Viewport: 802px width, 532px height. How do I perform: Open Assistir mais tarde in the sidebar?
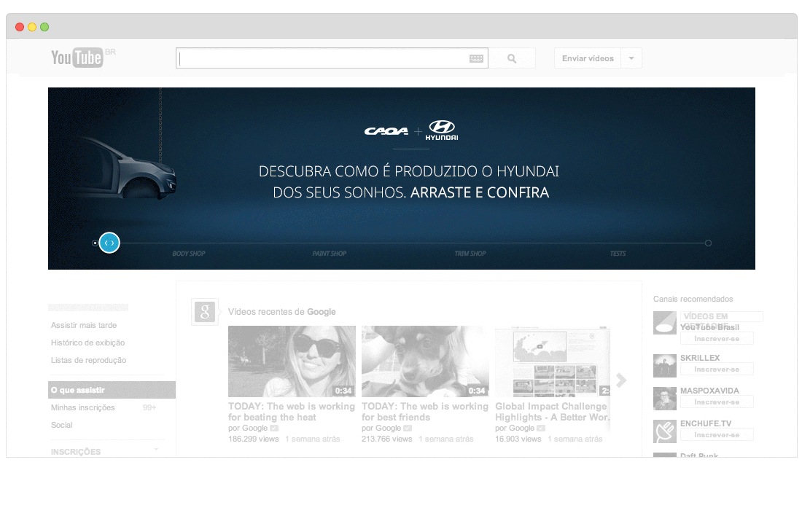pos(84,325)
